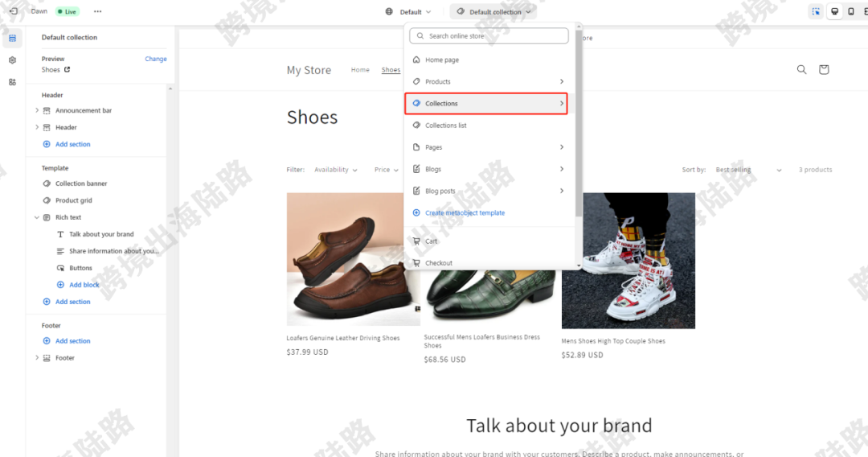Open Shoes preview external link icon
Viewport: 868px width, 457px height.
click(67, 69)
